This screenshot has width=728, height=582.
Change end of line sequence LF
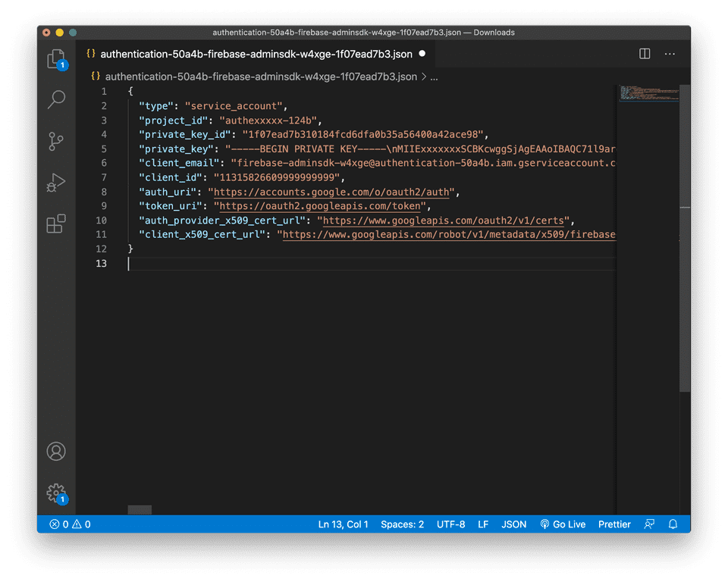pyautogui.click(x=483, y=524)
